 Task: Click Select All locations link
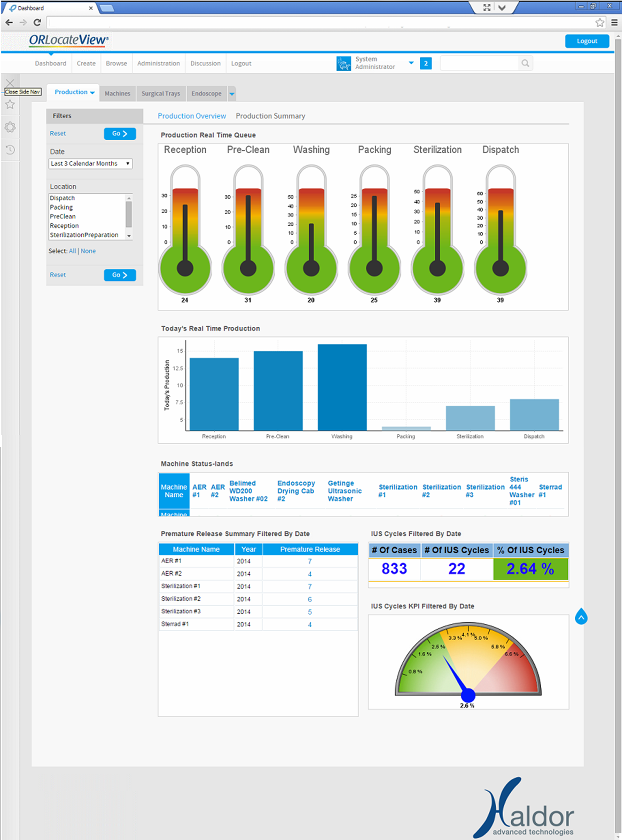(x=72, y=251)
